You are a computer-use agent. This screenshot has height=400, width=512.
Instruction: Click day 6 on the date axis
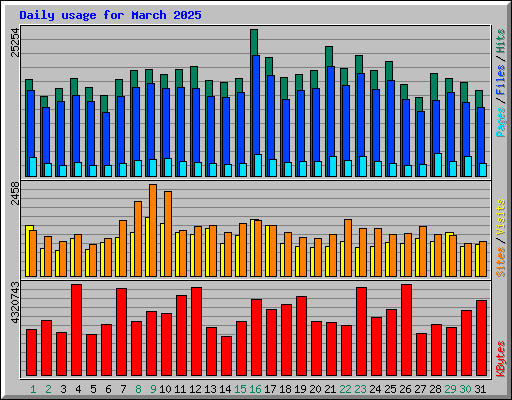click(108, 389)
